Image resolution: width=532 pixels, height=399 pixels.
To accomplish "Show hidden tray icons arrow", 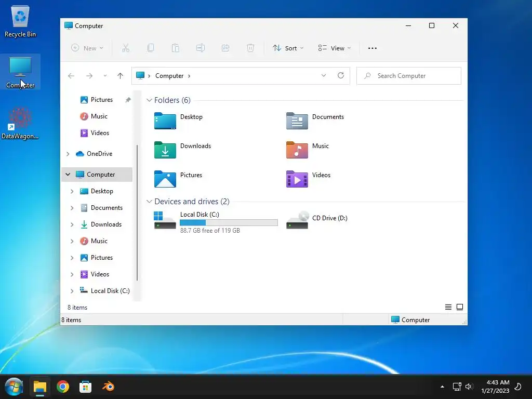I will pos(442,387).
